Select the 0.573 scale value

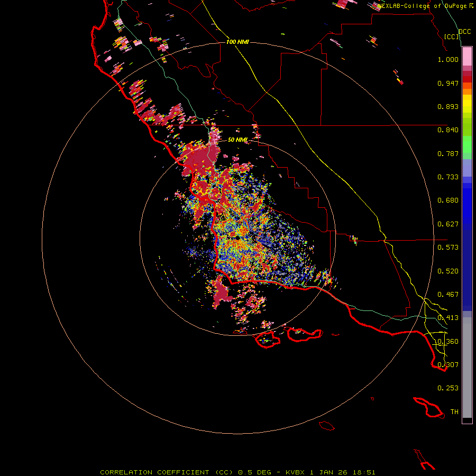[448, 248]
